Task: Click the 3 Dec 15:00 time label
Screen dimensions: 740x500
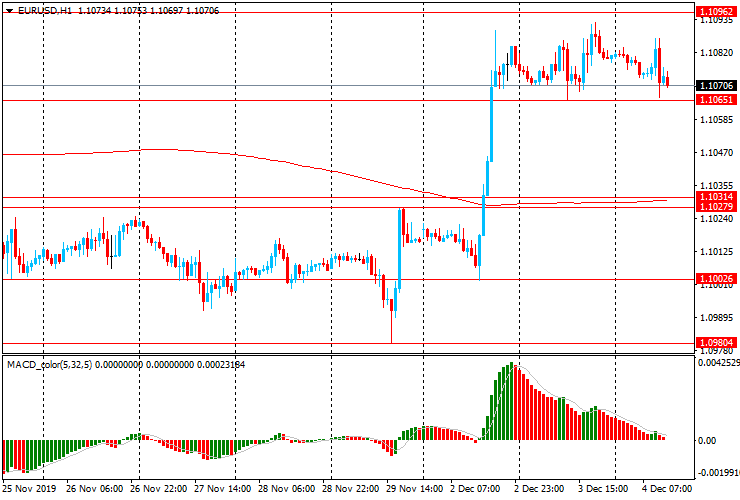Action: point(603,488)
